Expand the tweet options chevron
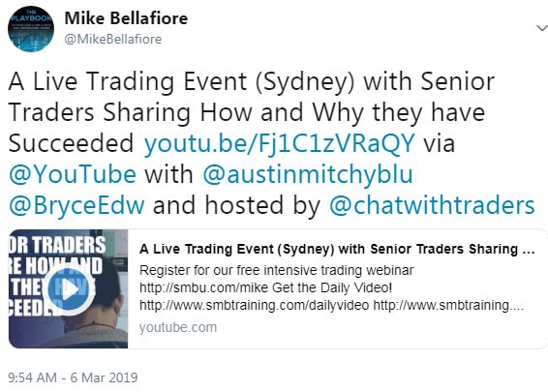 [542, 28]
